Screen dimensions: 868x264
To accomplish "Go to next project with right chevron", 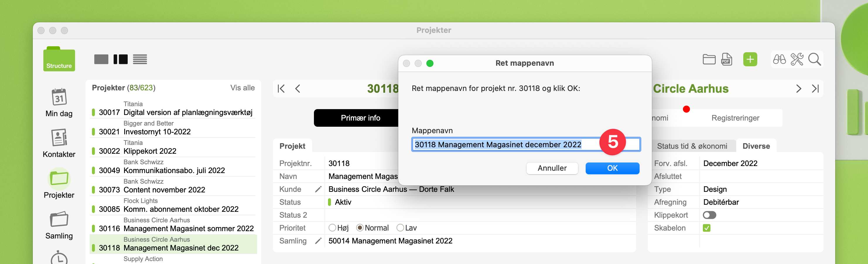I will tap(798, 89).
